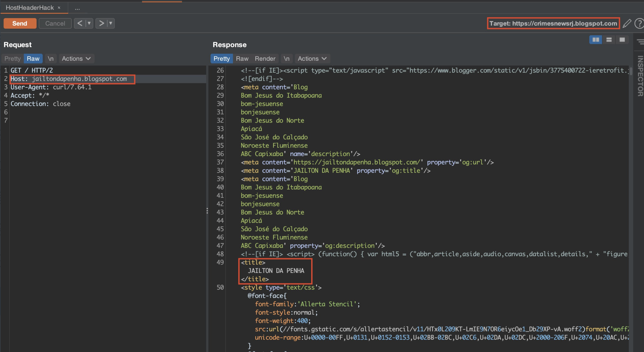Image resolution: width=644 pixels, height=352 pixels.
Task: Go to next request with forward arrow
Action: [101, 23]
